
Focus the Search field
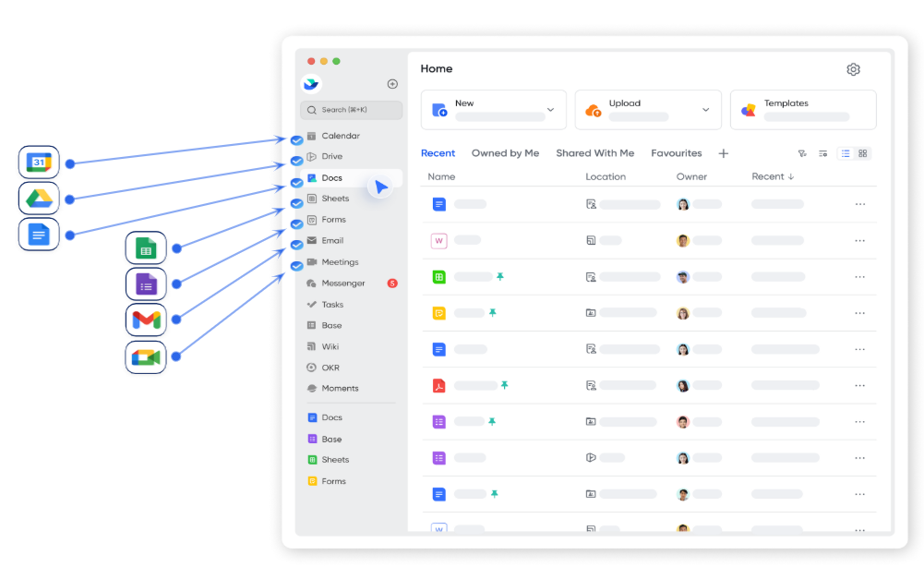pyautogui.click(x=351, y=110)
